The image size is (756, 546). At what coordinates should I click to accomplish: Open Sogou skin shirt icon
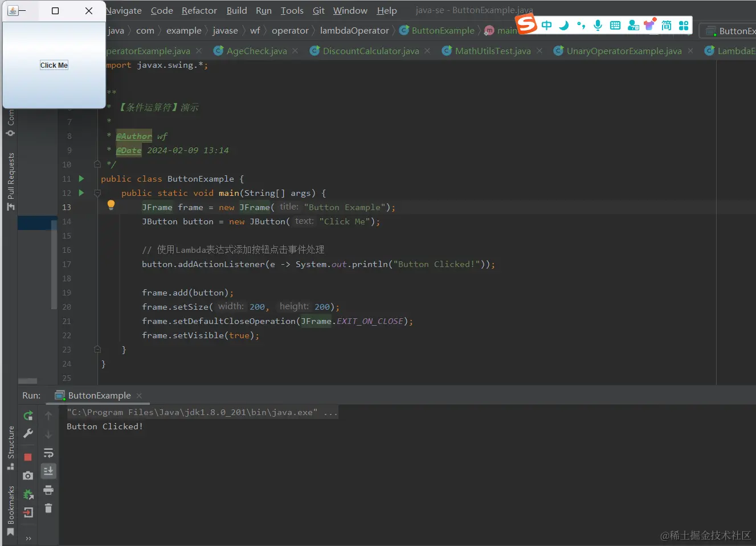[x=649, y=25]
